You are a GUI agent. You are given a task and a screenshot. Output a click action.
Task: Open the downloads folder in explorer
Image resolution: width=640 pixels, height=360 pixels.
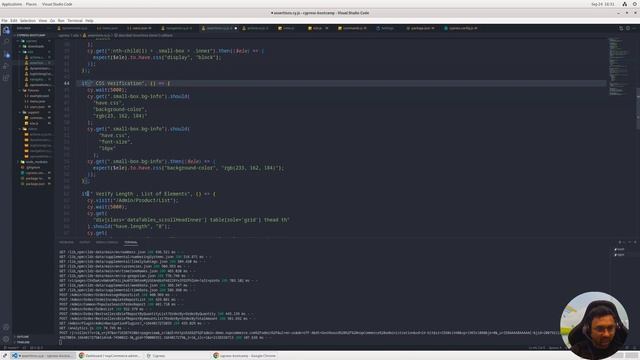coord(35,46)
